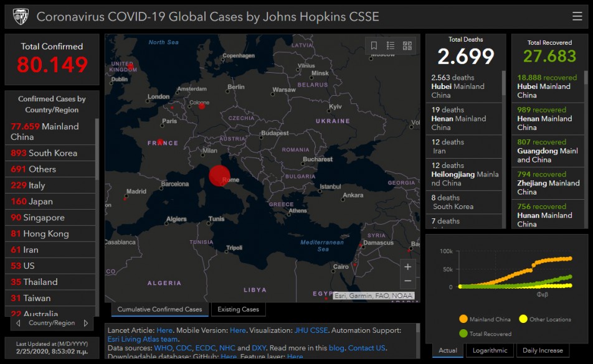Click the large red circle over Italy
The width and height of the screenshot is (593, 364).
(219, 175)
